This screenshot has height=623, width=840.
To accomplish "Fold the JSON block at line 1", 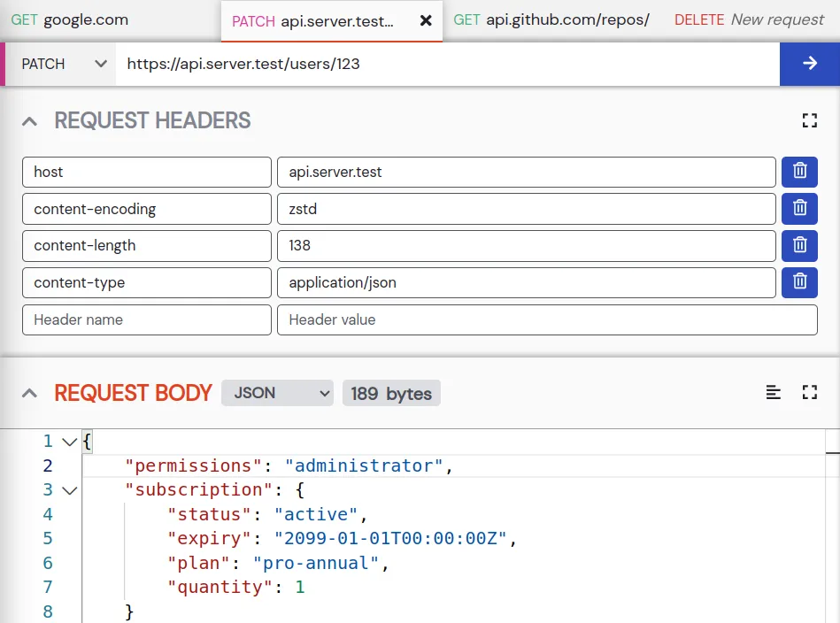I will [69, 442].
